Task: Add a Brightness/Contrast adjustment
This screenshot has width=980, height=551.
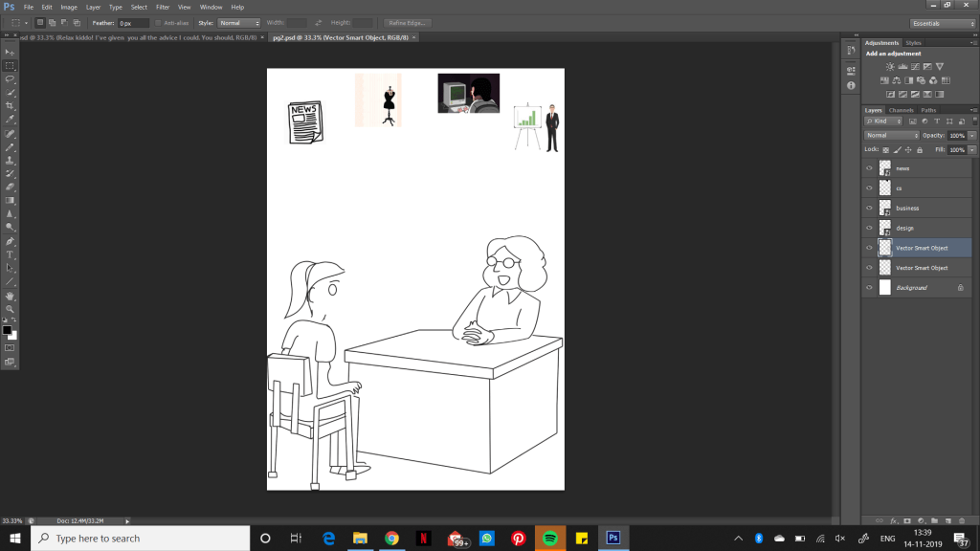Action: pyautogui.click(x=891, y=66)
